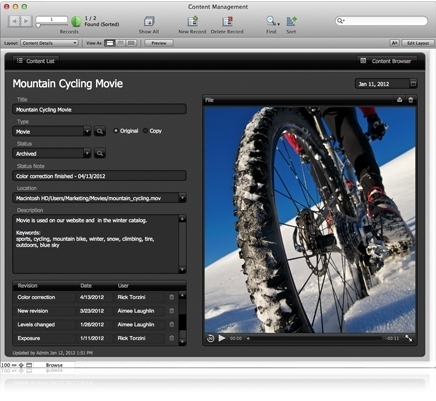436x401 pixels.
Task: Click the Preview button
Action: [x=159, y=43]
